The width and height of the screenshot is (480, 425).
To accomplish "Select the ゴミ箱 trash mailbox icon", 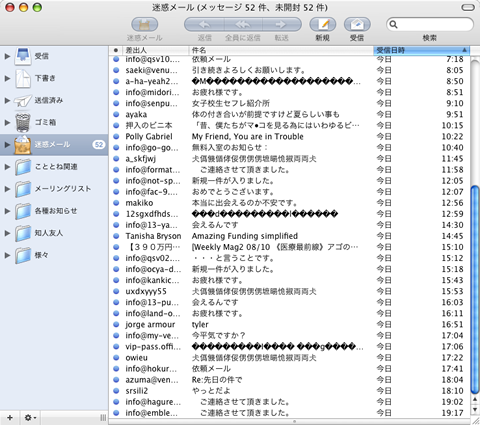I will point(23,122).
